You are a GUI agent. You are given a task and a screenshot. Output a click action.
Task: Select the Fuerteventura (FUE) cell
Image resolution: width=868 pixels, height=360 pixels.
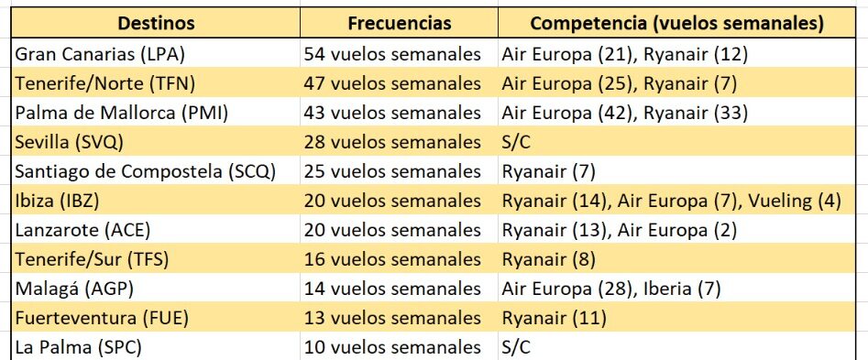point(156,318)
